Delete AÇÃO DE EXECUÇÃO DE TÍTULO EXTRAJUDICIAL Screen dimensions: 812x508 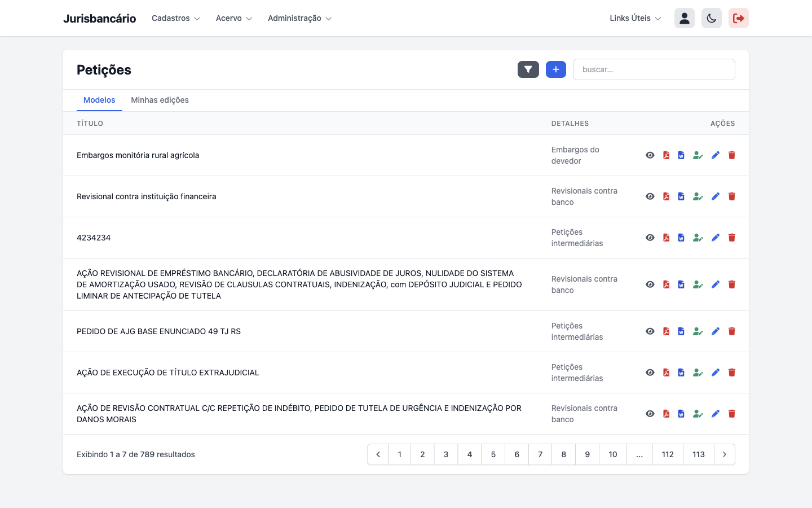[732, 373]
